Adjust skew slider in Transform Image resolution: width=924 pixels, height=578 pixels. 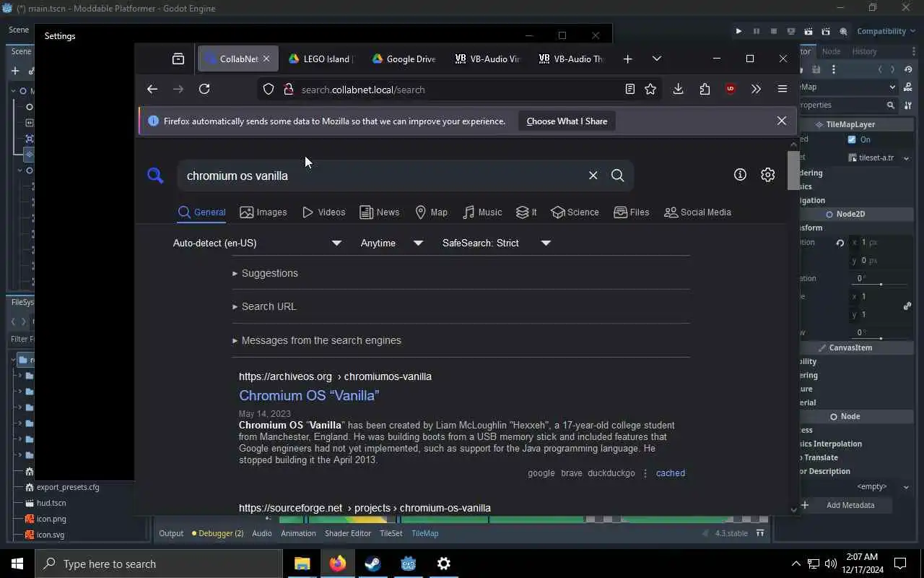881,338
